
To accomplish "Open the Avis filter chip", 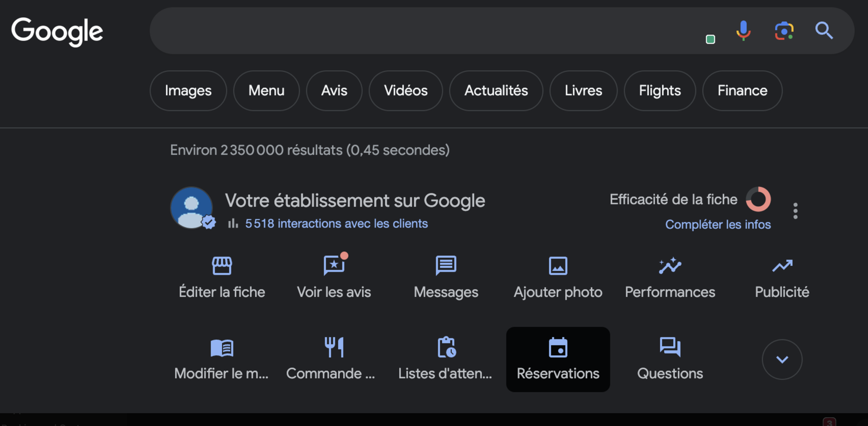I will click(x=334, y=90).
